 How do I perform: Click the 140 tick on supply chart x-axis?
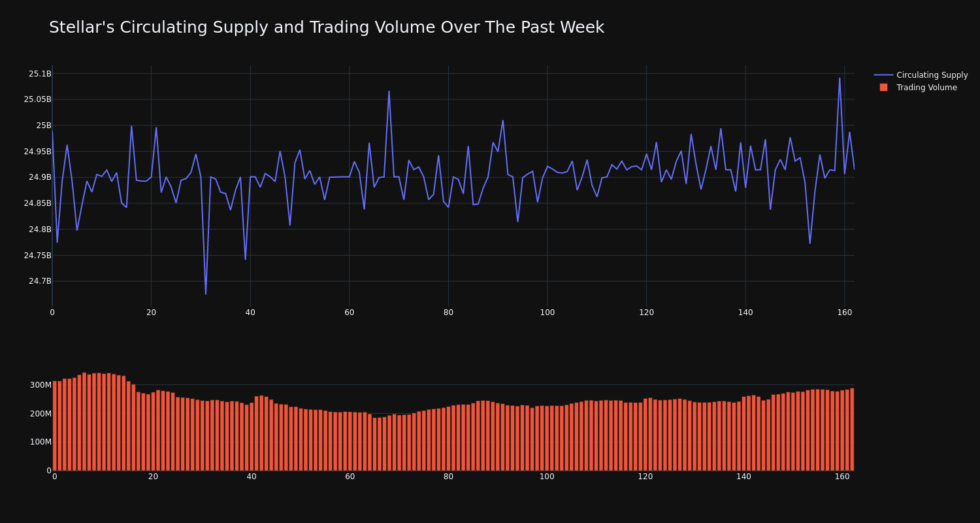(745, 312)
